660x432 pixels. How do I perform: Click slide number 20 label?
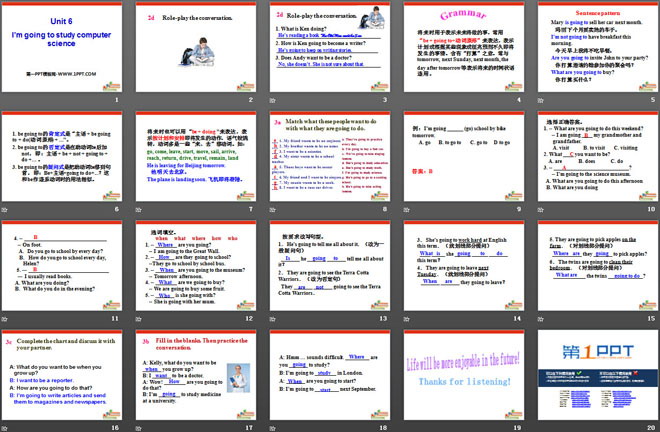651,427
